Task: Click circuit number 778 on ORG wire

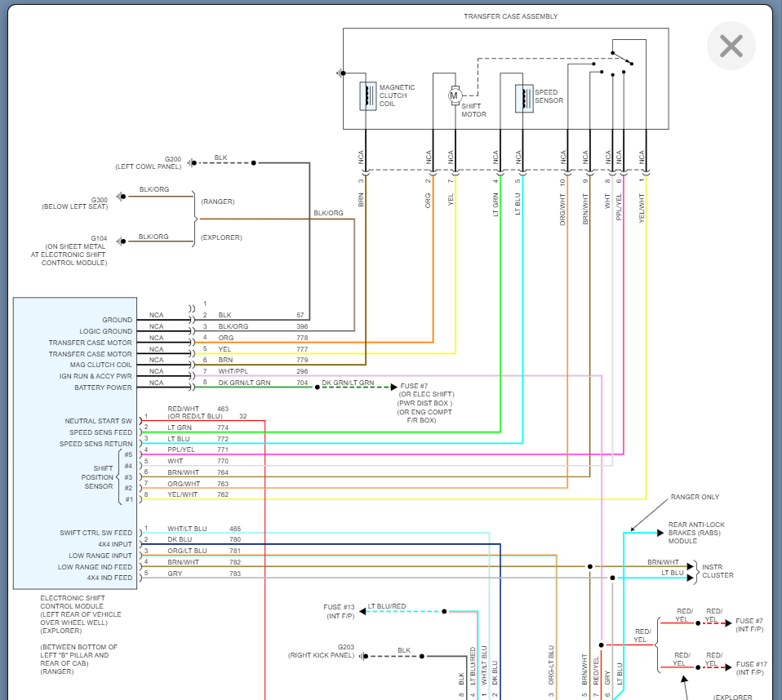Action: click(302, 338)
